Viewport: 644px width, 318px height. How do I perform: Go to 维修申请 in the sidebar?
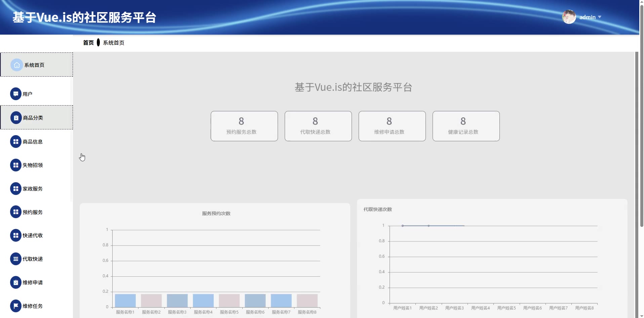[37, 282]
